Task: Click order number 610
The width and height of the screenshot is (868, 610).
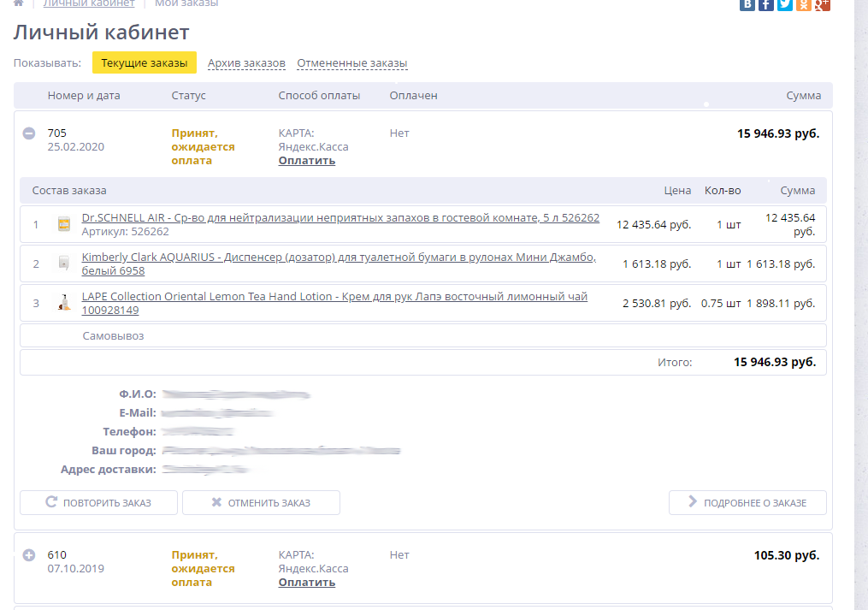Action: pyautogui.click(x=57, y=554)
